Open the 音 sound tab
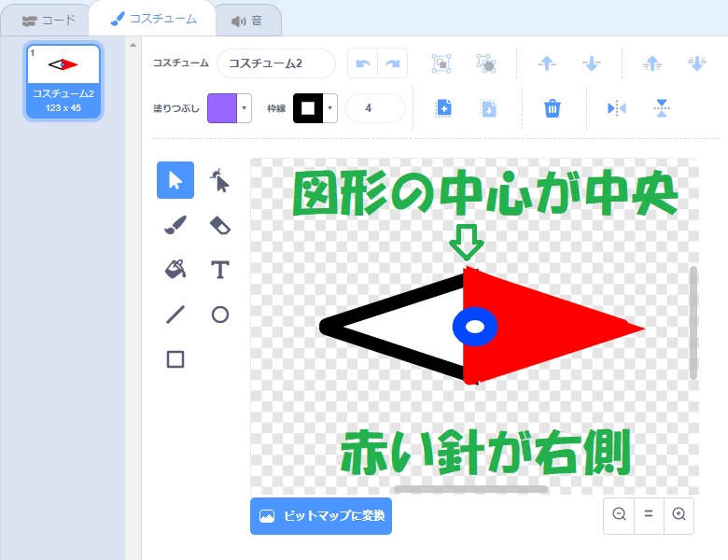This screenshot has height=560, width=728. point(247,21)
